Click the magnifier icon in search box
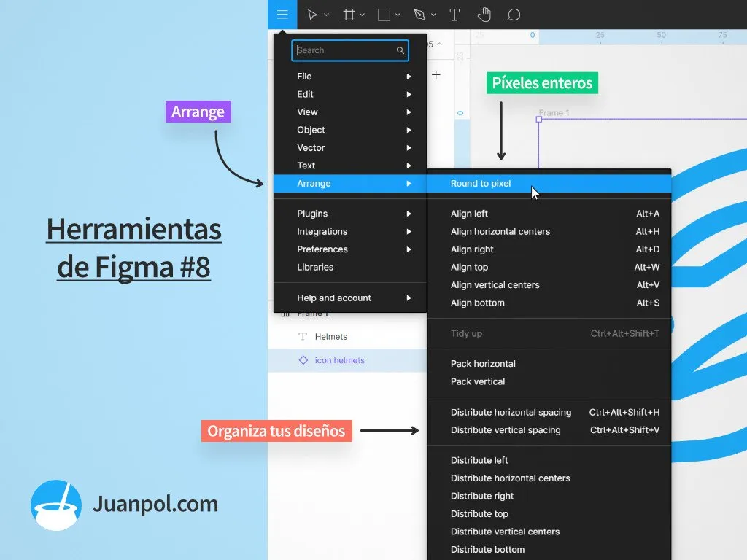The height and width of the screenshot is (560, 747). point(400,50)
